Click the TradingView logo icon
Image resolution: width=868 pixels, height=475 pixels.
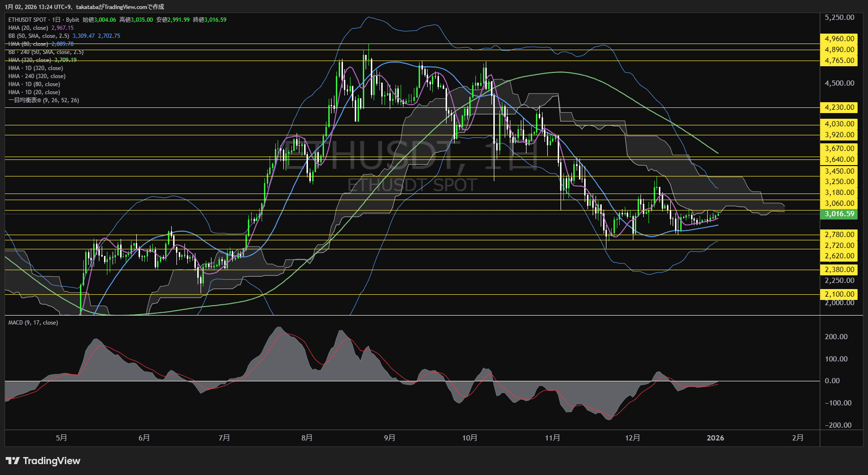point(12,461)
